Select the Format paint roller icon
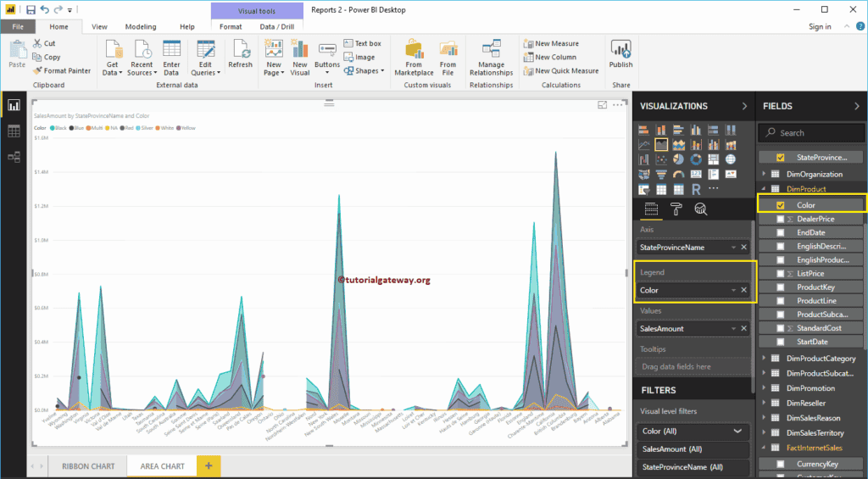The height and width of the screenshot is (479, 868). coord(676,209)
